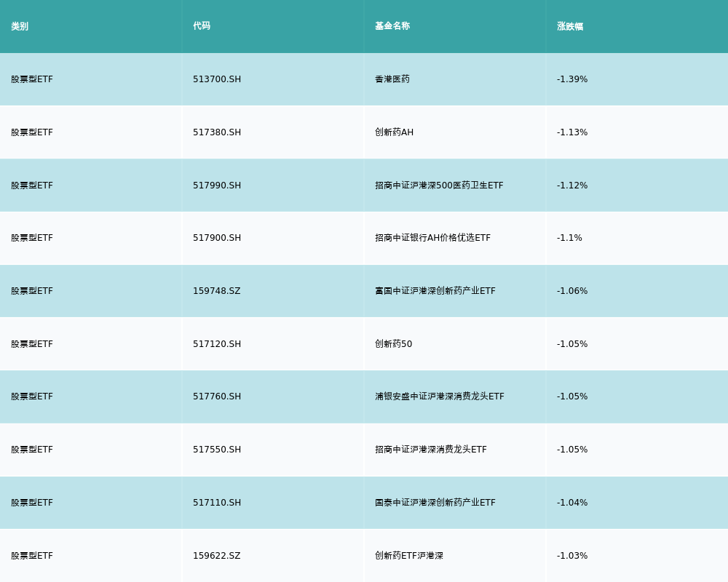Click 股票型ETF in the 517380.SH row

coord(32,132)
